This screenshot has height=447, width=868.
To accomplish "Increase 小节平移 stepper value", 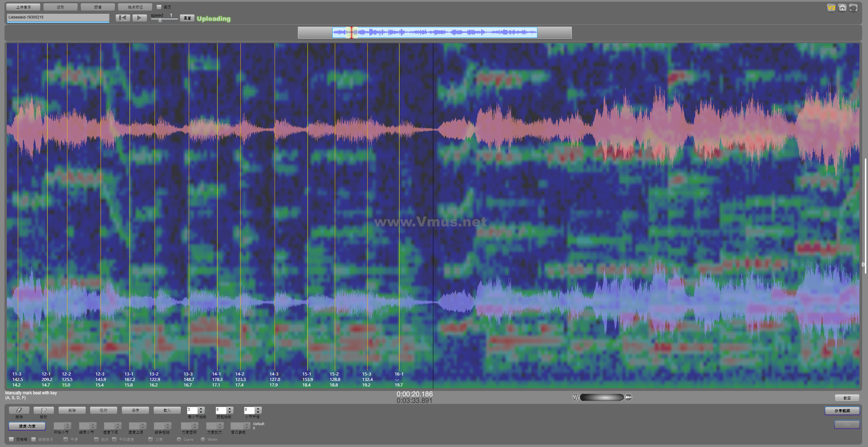I will point(258,408).
